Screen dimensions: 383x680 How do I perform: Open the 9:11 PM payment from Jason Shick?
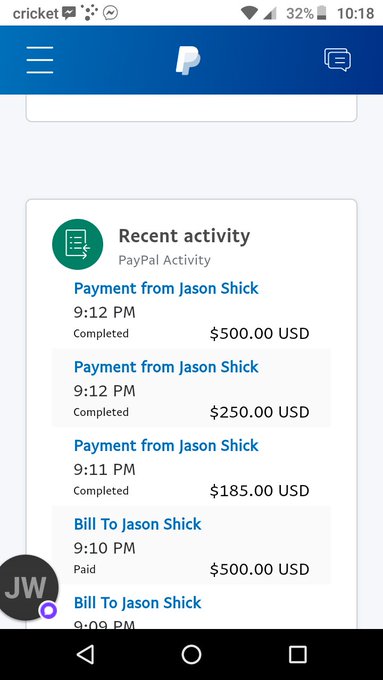tap(191, 467)
